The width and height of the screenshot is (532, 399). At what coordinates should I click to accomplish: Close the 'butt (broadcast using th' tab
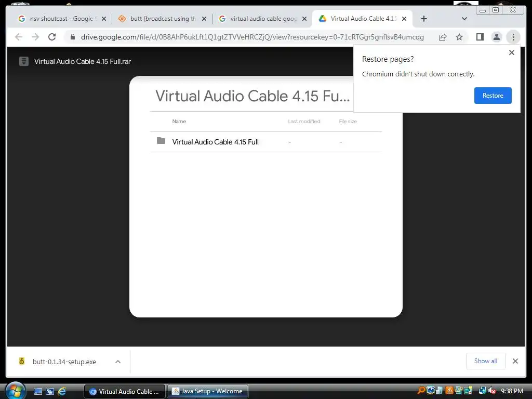coord(204,19)
